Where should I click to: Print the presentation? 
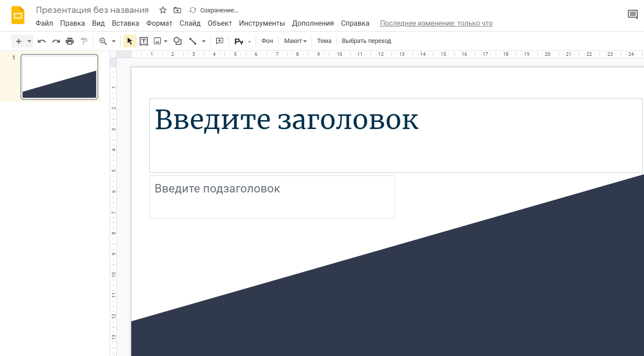pyautogui.click(x=70, y=41)
